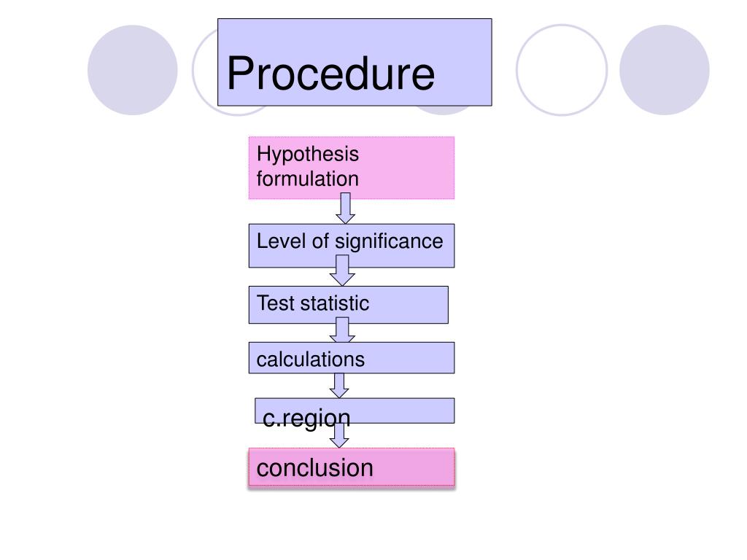Click arrow between Test statistic and calculations
The image size is (747, 560).
(342, 330)
